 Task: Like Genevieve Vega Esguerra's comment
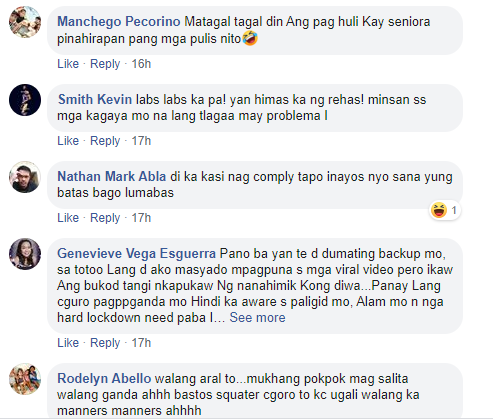(x=68, y=343)
